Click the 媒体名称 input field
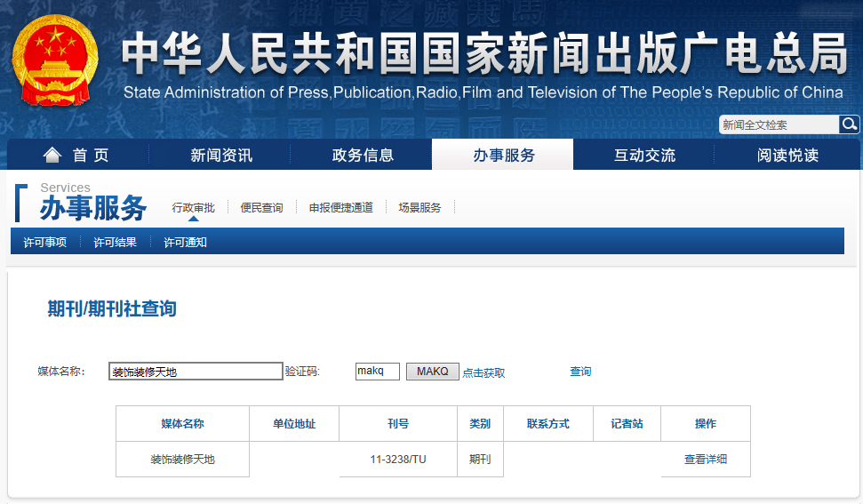 click(196, 372)
